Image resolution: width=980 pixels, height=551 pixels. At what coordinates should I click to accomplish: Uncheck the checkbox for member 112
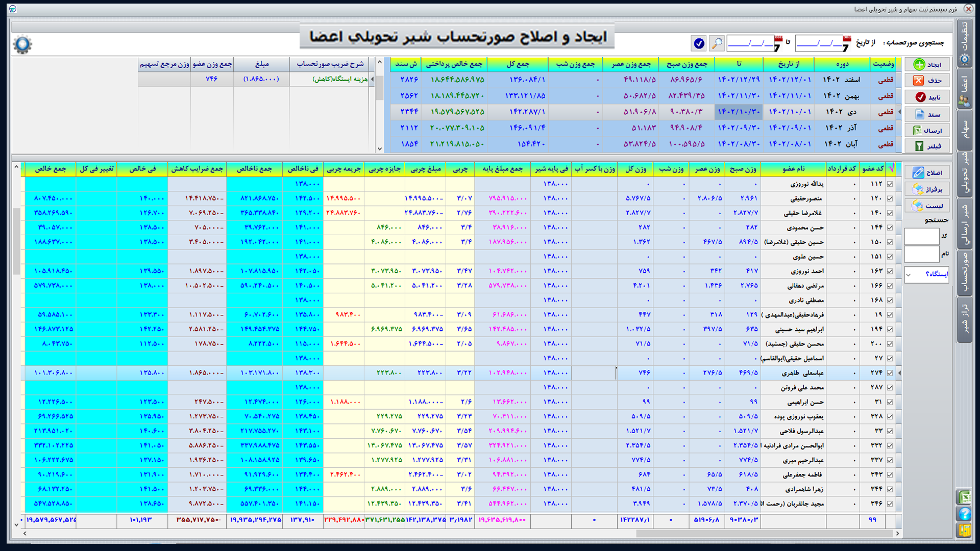(890, 184)
